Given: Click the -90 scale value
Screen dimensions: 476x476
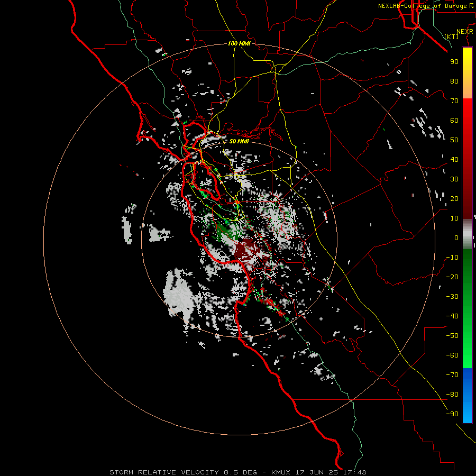Looking at the screenshot, I should tap(452, 414).
